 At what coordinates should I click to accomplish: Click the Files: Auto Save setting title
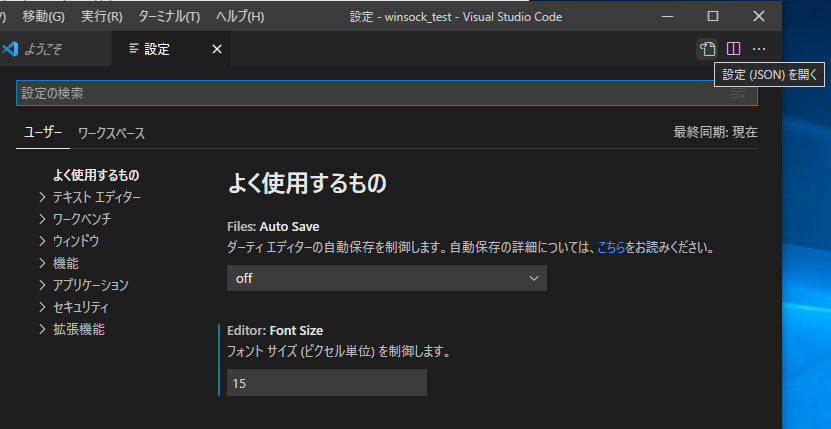click(x=273, y=227)
